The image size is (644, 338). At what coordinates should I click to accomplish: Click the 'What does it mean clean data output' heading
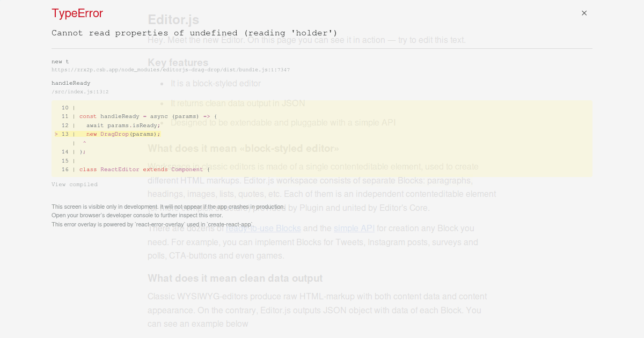coord(235,278)
